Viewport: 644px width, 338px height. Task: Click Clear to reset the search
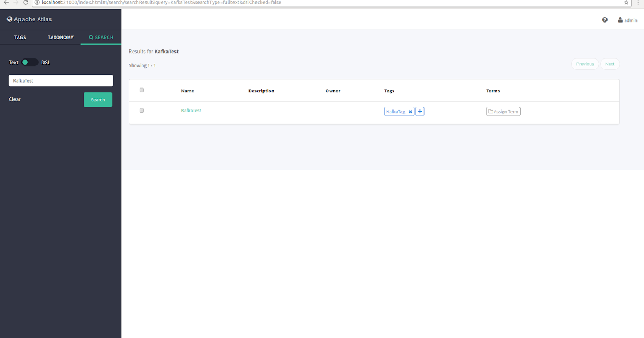click(x=14, y=99)
